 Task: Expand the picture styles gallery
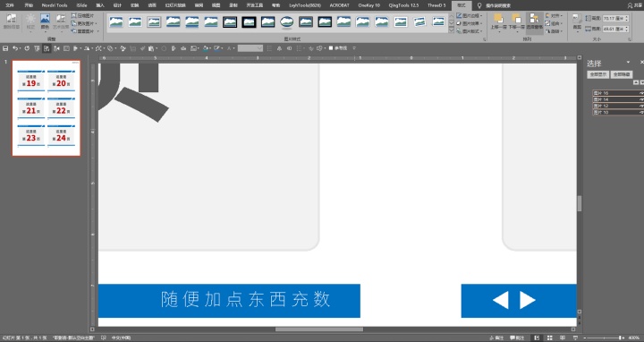click(x=452, y=30)
